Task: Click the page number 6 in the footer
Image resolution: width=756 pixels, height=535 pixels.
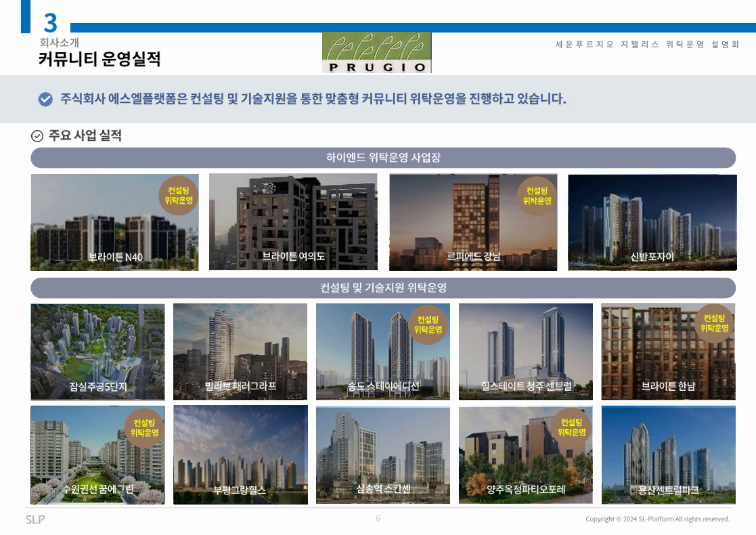Action: pyautogui.click(x=378, y=519)
